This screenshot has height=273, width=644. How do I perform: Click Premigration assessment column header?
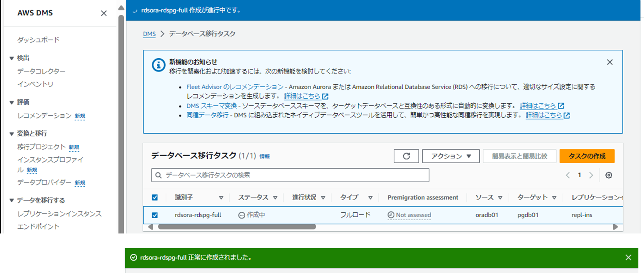[x=423, y=198]
